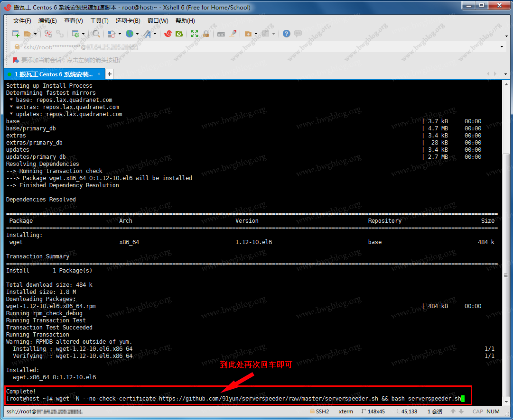The image size is (513, 420).
Task: Expand the Encoding globe dropdown arrow
Action: [x=138, y=34]
